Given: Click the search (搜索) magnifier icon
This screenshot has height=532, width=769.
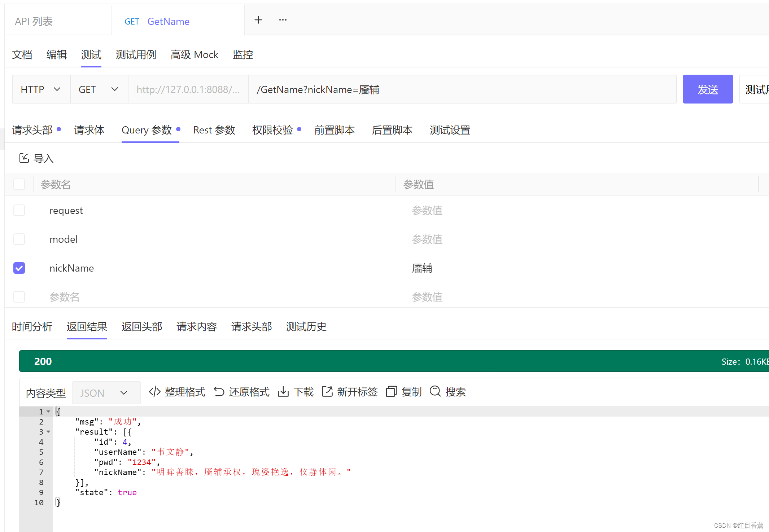Looking at the screenshot, I should click(435, 391).
